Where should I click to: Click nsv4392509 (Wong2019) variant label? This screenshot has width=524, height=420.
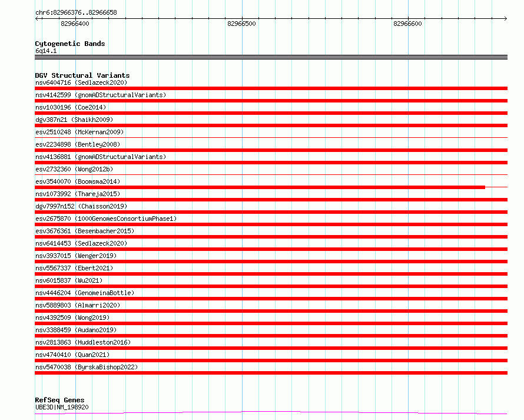point(72,318)
